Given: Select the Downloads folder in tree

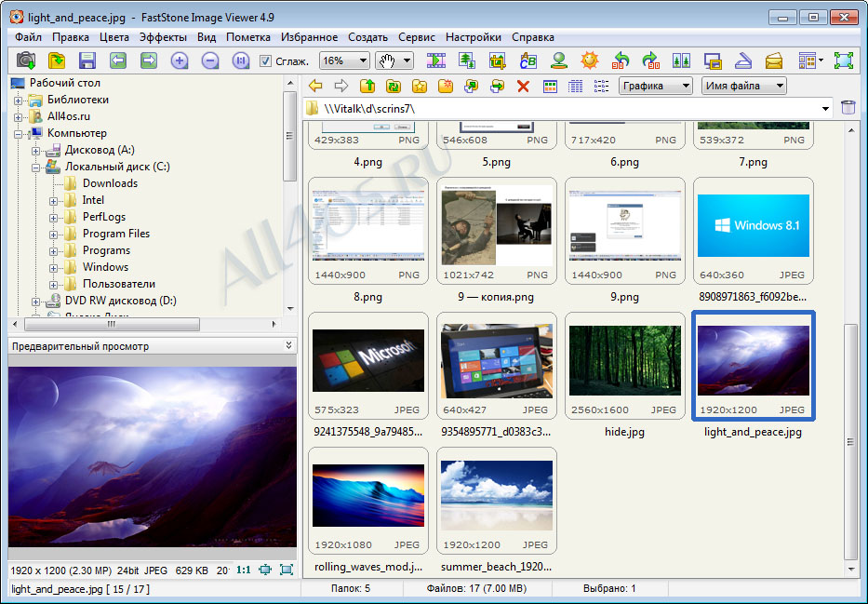Looking at the screenshot, I should tap(110, 183).
